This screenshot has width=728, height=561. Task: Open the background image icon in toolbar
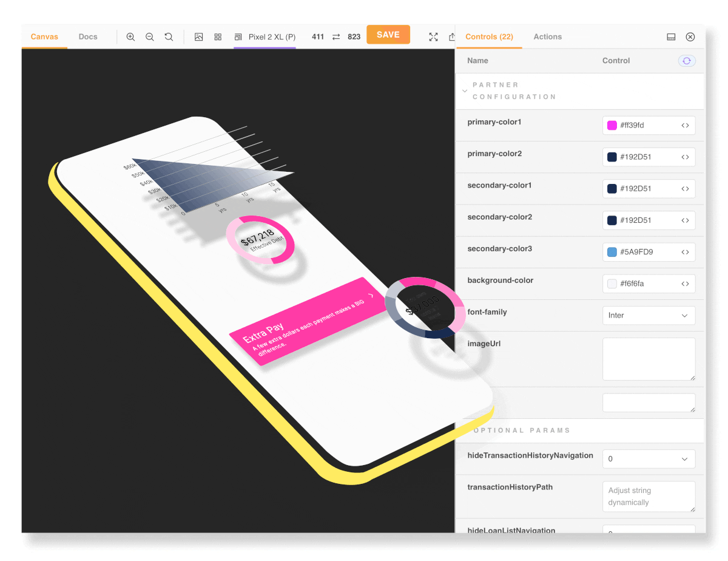pyautogui.click(x=198, y=37)
